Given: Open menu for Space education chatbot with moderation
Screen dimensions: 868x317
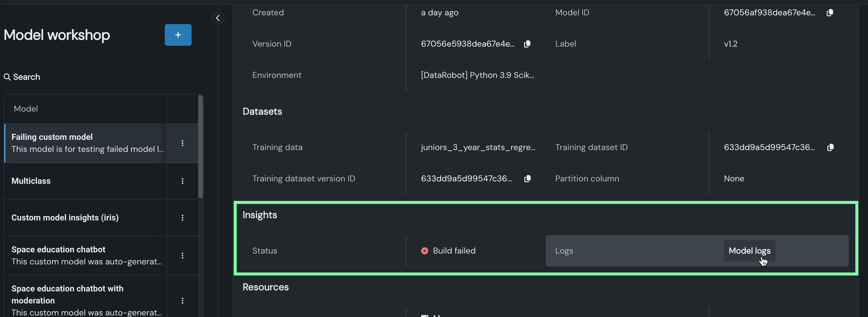Looking at the screenshot, I should coord(182,301).
